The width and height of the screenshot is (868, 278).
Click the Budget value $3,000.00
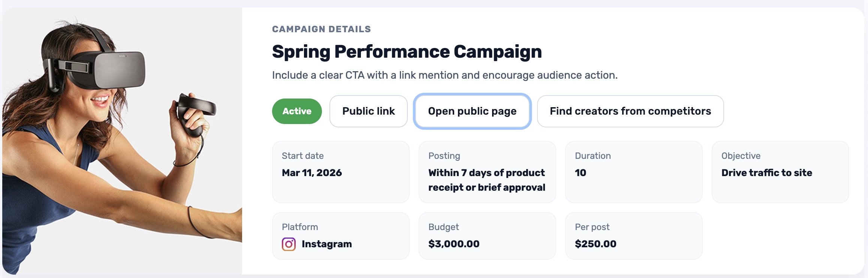click(454, 244)
